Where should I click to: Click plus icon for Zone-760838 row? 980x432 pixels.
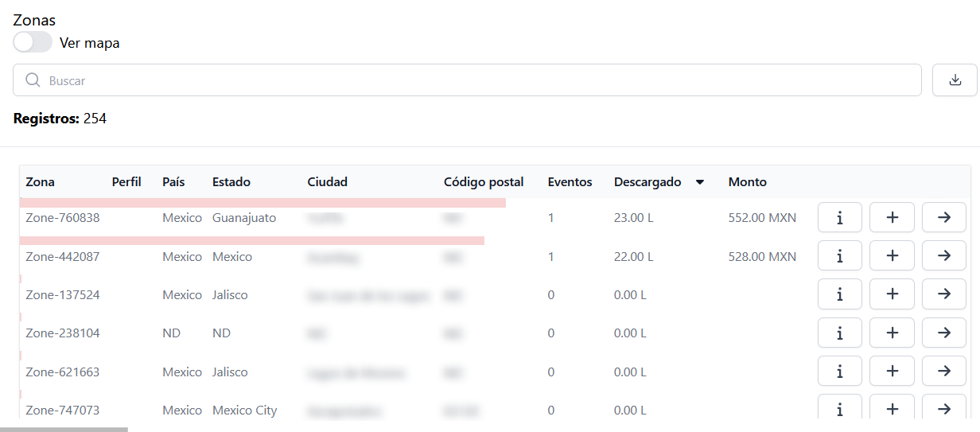click(892, 218)
